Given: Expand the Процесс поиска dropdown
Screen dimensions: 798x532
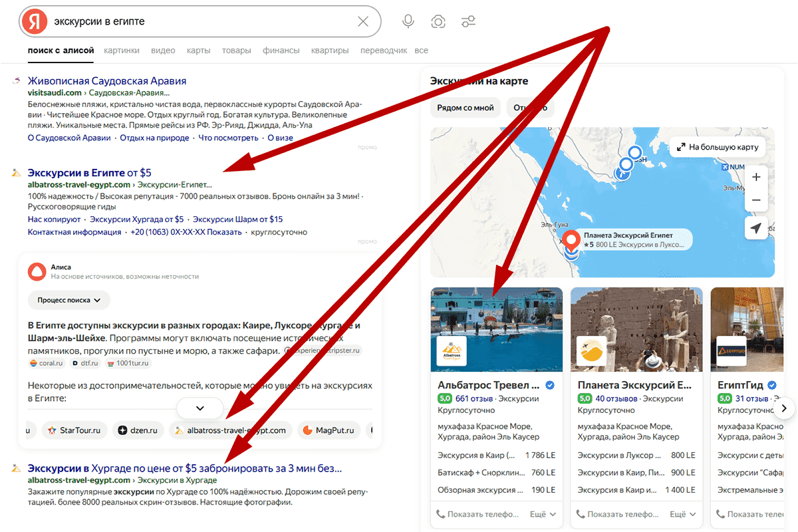Looking at the screenshot, I should 69,300.
